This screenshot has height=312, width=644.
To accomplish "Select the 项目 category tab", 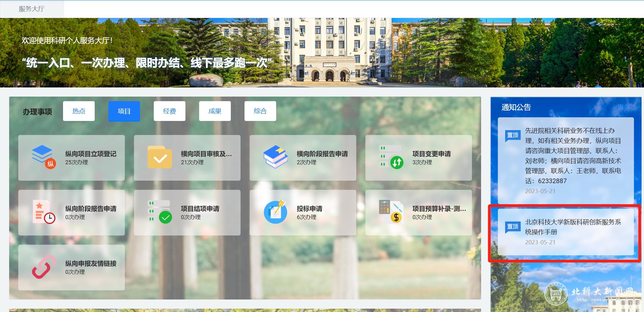I will coord(124,111).
